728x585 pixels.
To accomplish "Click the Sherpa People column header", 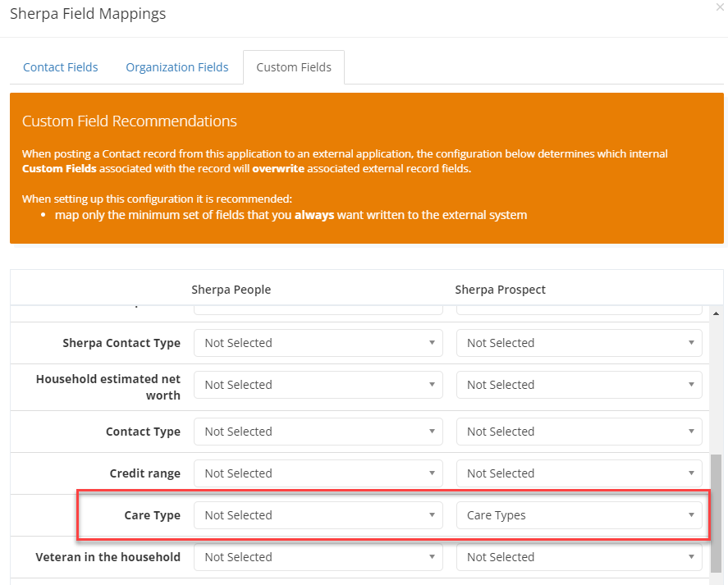I will (x=231, y=290).
